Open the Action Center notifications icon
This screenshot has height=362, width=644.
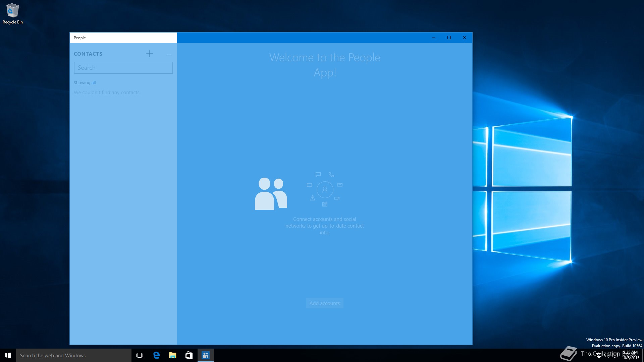[615, 355]
